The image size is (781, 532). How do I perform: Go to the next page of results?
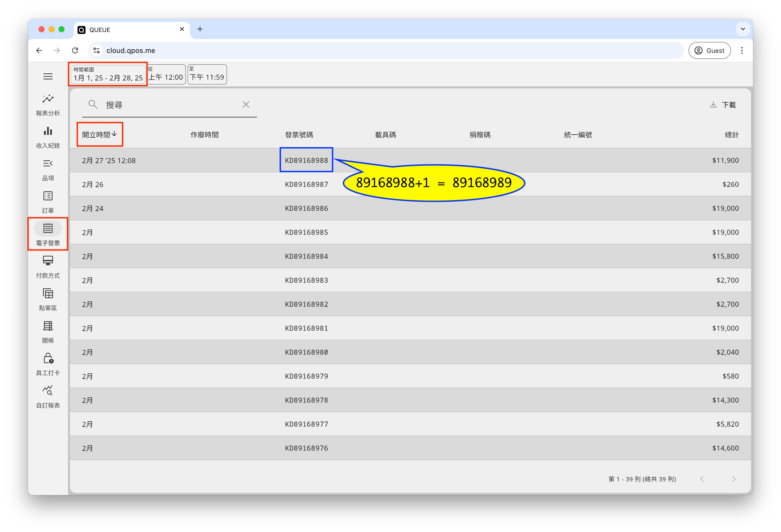click(734, 479)
